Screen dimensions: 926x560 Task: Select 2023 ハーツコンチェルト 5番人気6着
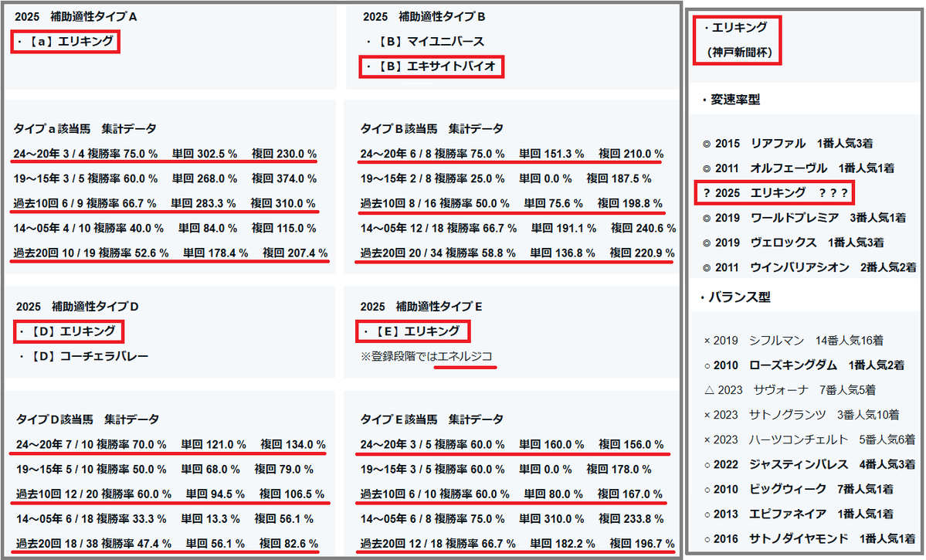(809, 440)
